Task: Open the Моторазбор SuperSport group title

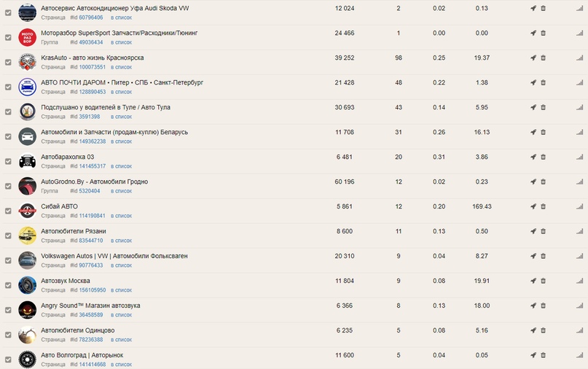Action: click(x=119, y=33)
